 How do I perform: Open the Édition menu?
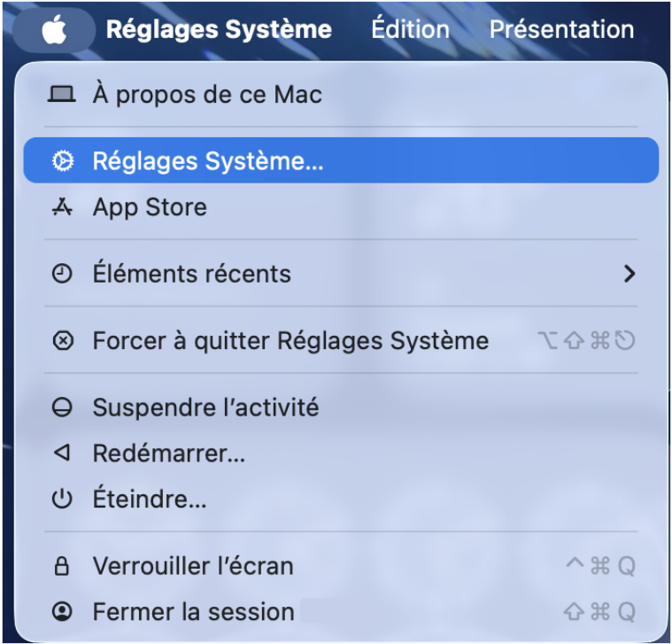coord(410,29)
